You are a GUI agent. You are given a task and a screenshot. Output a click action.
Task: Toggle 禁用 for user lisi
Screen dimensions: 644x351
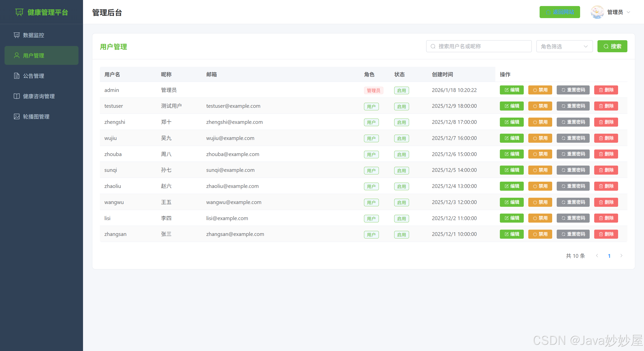540,218
